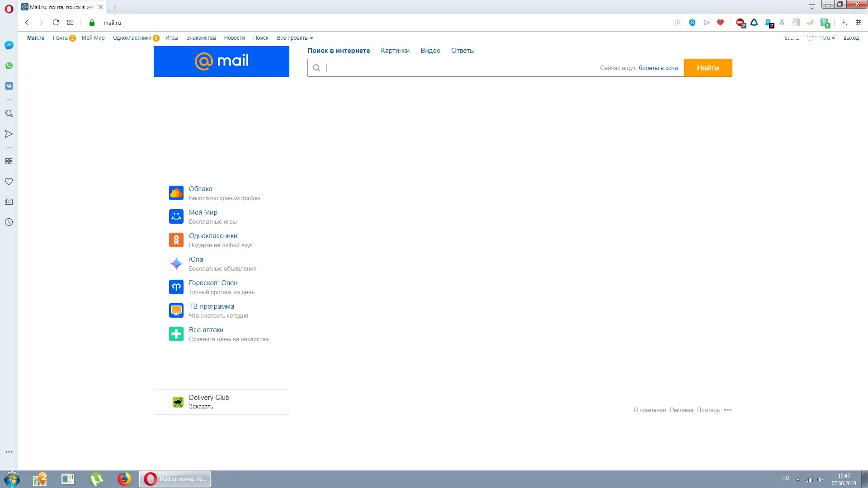This screenshot has width=868, height=488.
Task: Open Bookmarks heart in sidebar
Action: (9, 181)
